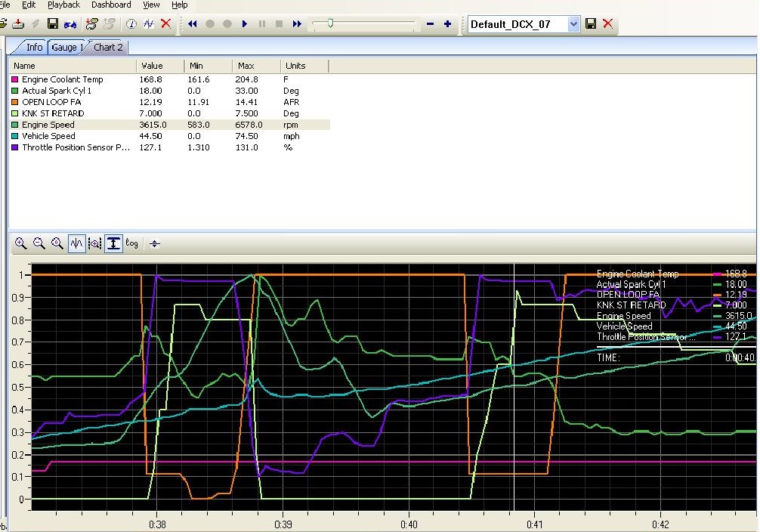The height and width of the screenshot is (532, 760).
Task: Click the zoom out magnifier on chart toolbar
Action: point(39,243)
